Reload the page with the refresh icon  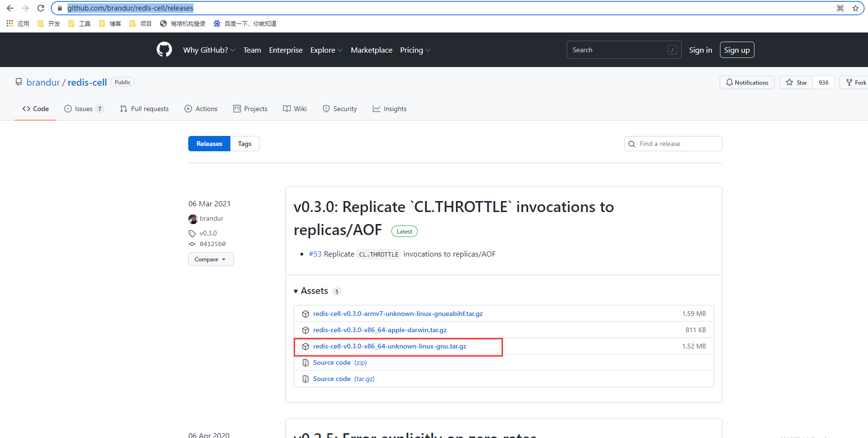[x=40, y=8]
